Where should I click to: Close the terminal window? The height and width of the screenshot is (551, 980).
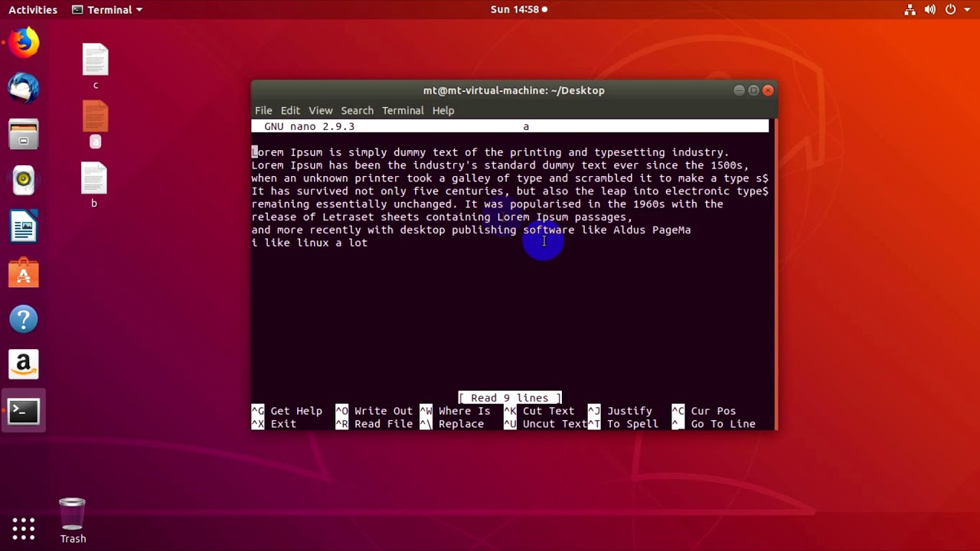768,90
